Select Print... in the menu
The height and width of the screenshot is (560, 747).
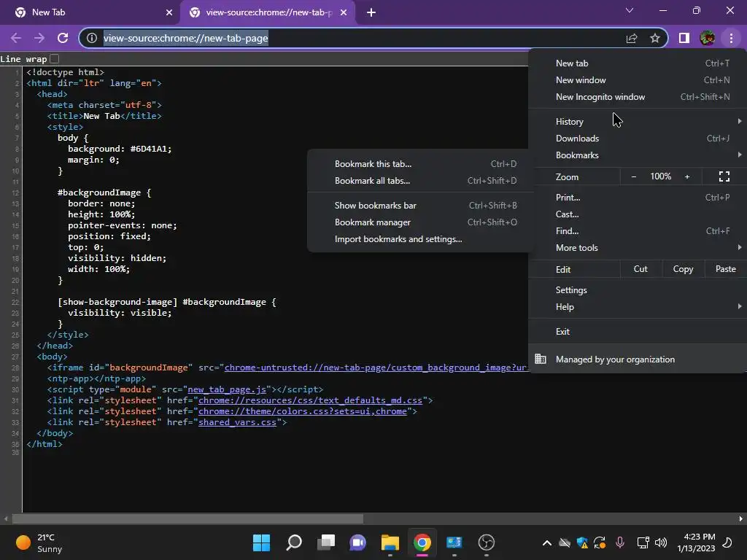638,197
